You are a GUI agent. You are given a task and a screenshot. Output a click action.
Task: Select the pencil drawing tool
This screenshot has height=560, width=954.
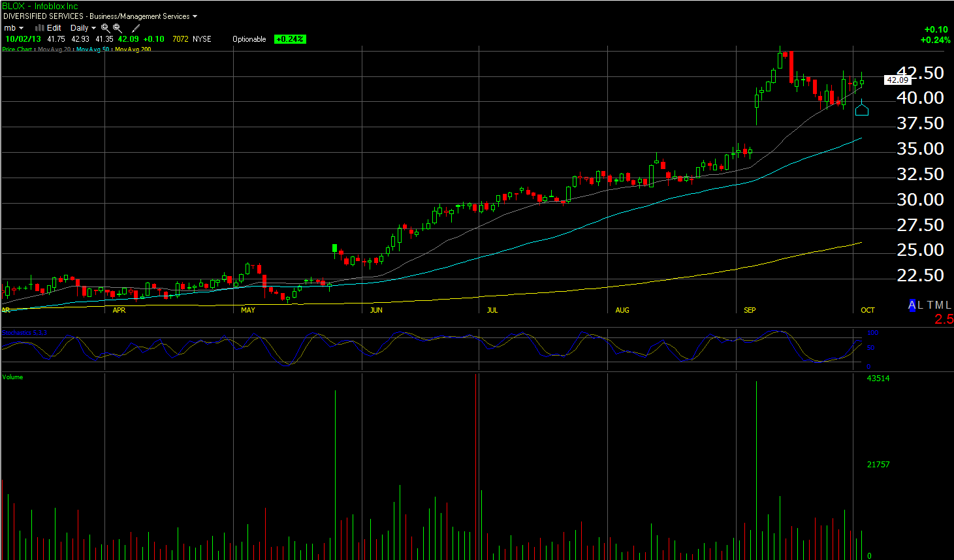pyautogui.click(x=136, y=28)
